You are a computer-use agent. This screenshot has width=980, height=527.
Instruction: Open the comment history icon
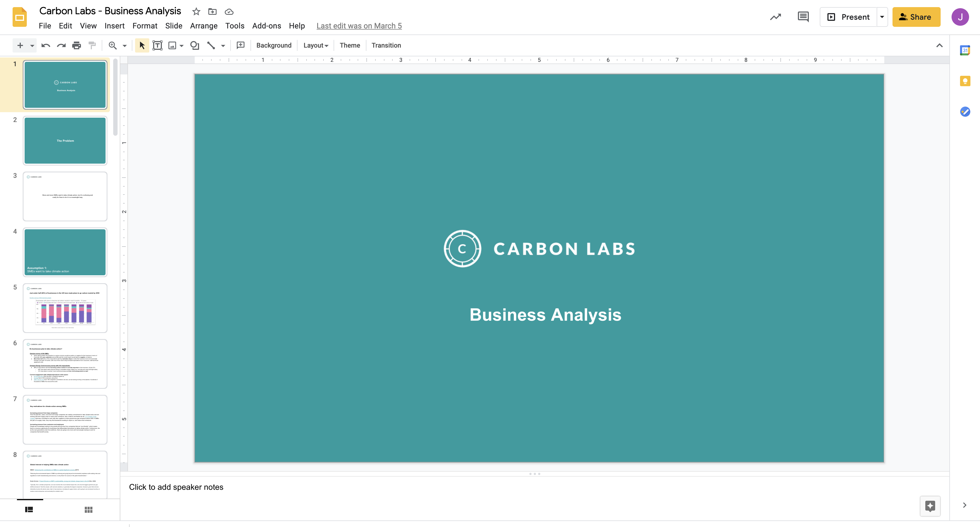pos(803,17)
